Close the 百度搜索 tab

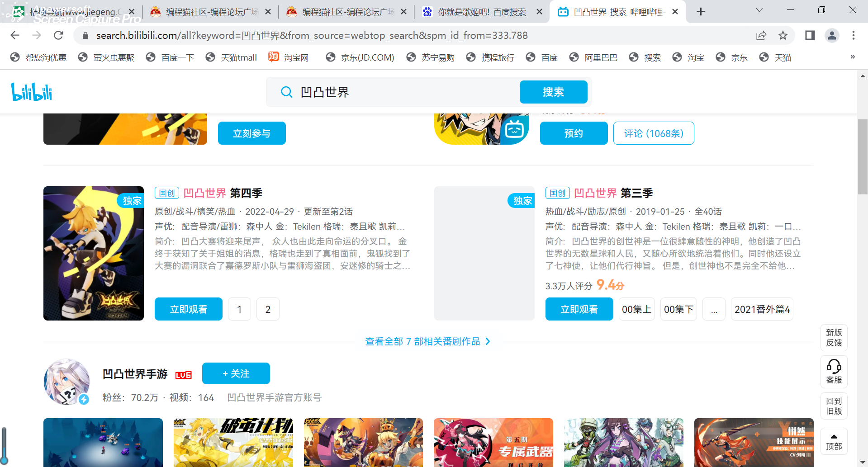pyautogui.click(x=539, y=12)
